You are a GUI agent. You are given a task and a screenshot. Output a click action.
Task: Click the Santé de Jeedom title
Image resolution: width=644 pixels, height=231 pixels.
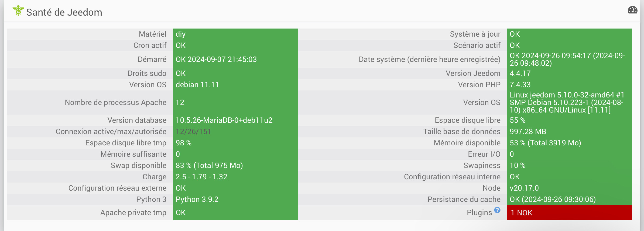tap(64, 12)
